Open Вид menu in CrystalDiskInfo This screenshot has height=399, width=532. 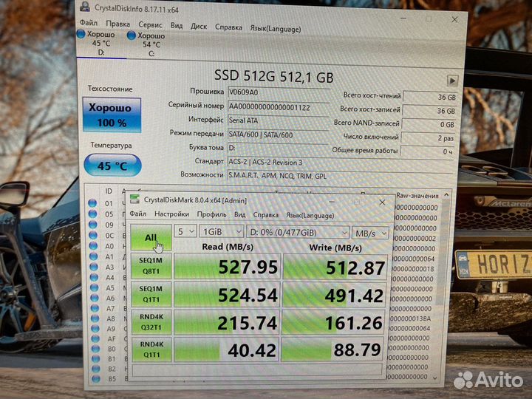(177, 26)
